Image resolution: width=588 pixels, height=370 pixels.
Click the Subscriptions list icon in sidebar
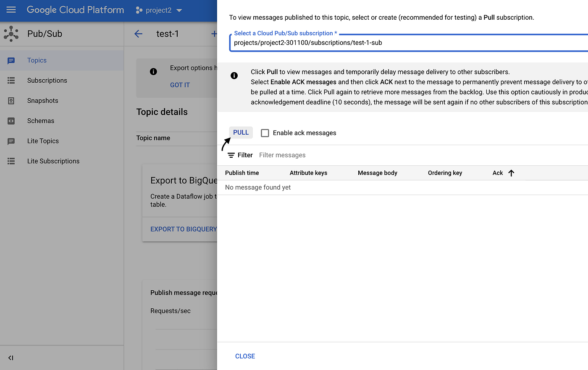pos(11,81)
